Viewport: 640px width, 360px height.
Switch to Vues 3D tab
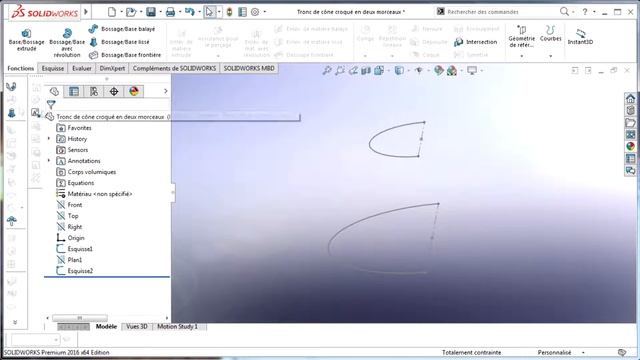tap(137, 327)
